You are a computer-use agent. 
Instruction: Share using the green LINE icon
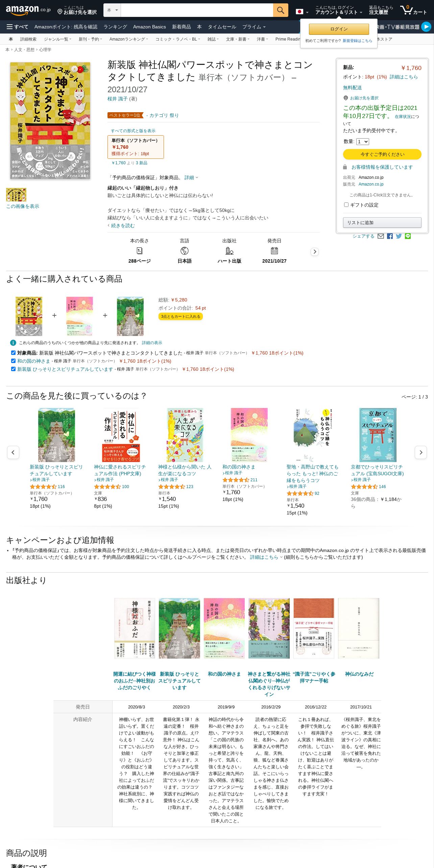coord(408,236)
